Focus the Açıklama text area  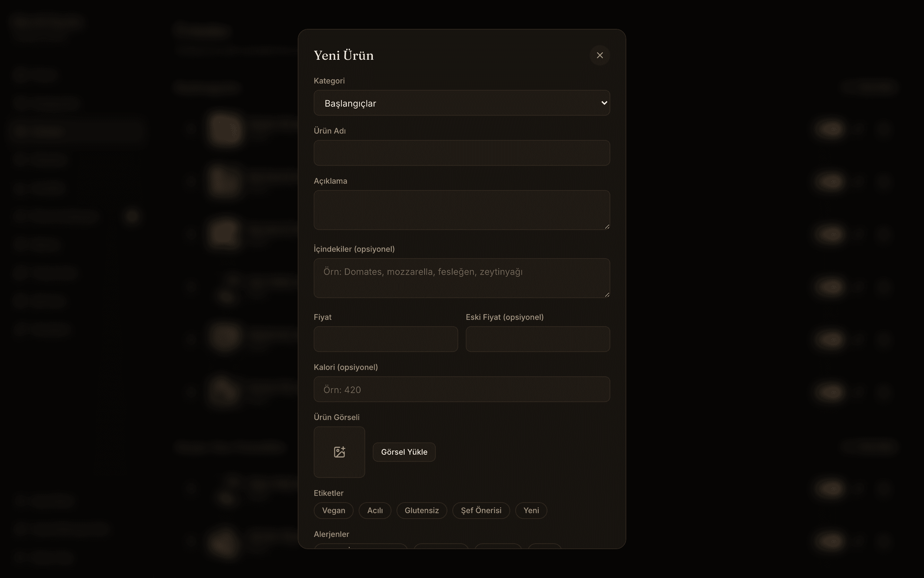(462, 210)
